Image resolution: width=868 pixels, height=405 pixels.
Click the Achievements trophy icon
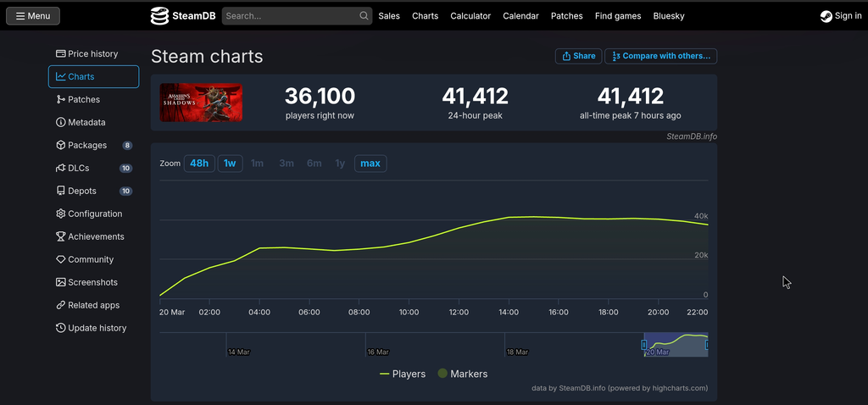61,236
